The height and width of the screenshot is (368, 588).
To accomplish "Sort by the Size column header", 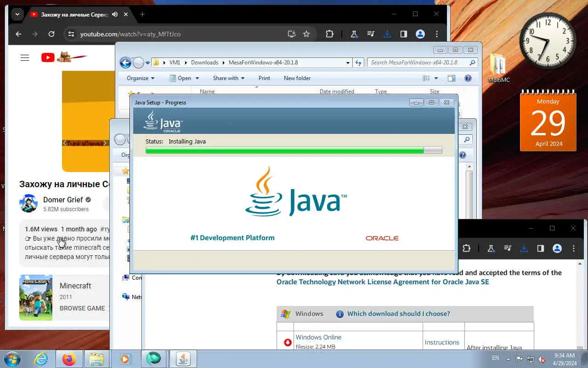I will [435, 91].
